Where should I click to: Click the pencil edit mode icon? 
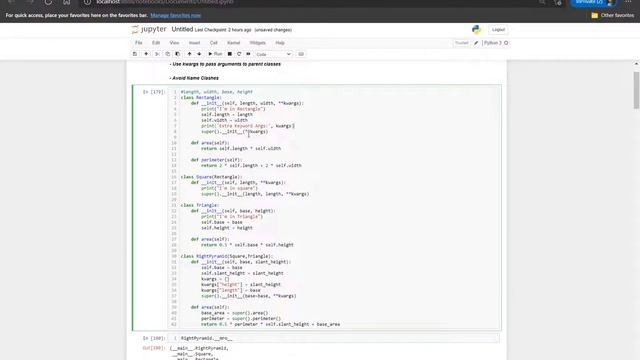(x=476, y=43)
